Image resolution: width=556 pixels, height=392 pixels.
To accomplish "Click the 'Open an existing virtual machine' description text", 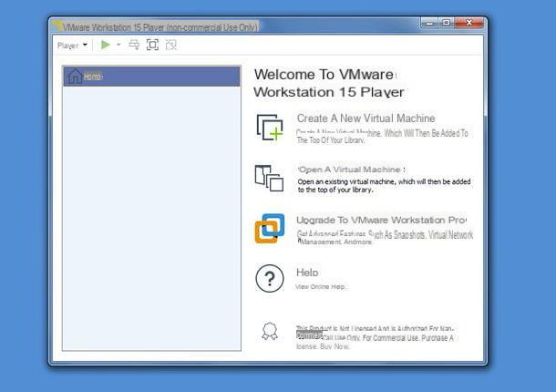I will pos(384,186).
